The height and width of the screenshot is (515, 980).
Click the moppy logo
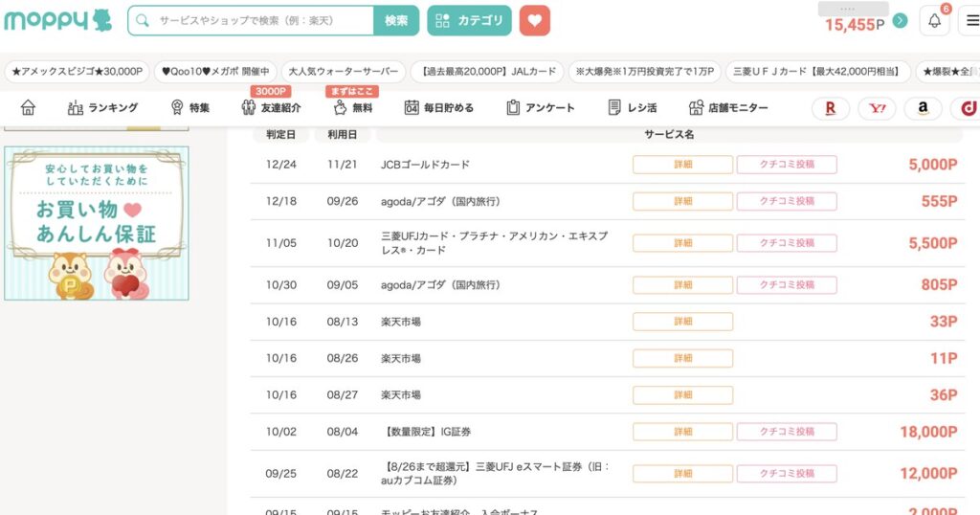(57, 20)
